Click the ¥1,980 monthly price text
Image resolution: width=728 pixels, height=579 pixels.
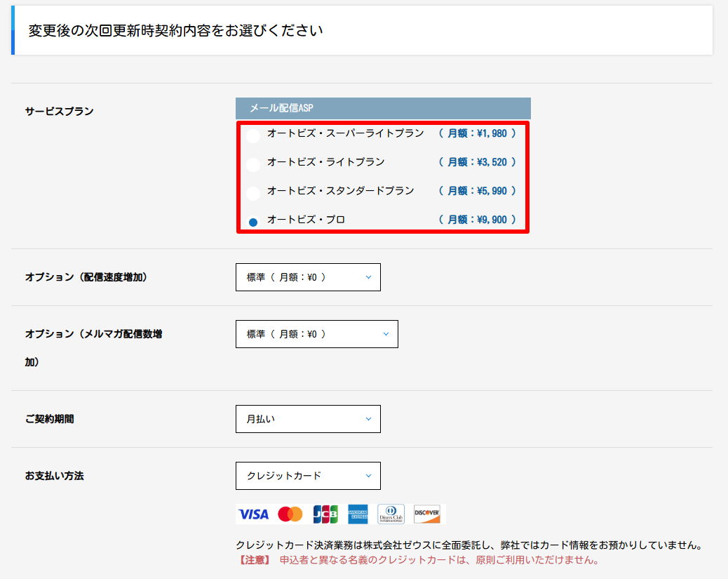pos(477,133)
